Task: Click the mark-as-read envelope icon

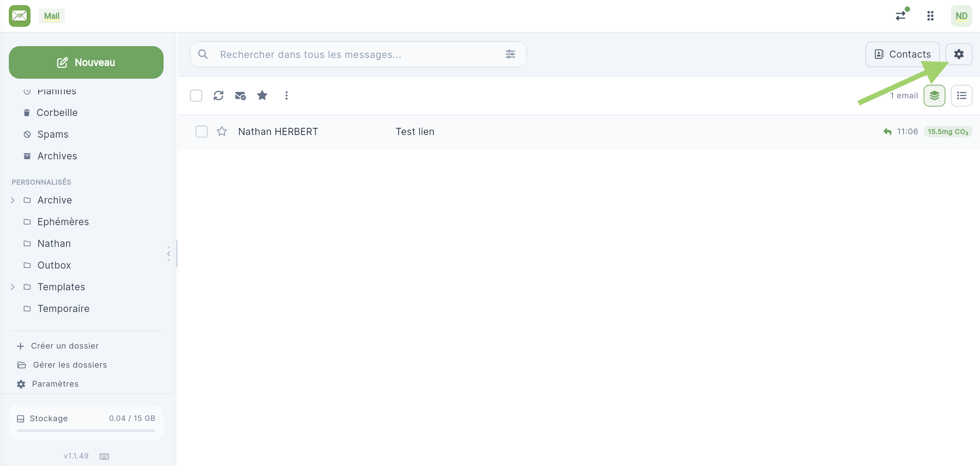Action: (240, 95)
